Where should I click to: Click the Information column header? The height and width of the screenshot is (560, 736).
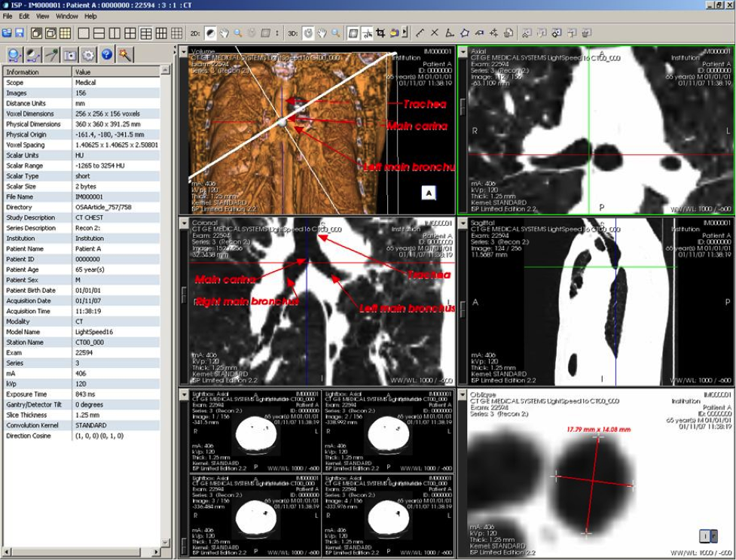point(38,72)
